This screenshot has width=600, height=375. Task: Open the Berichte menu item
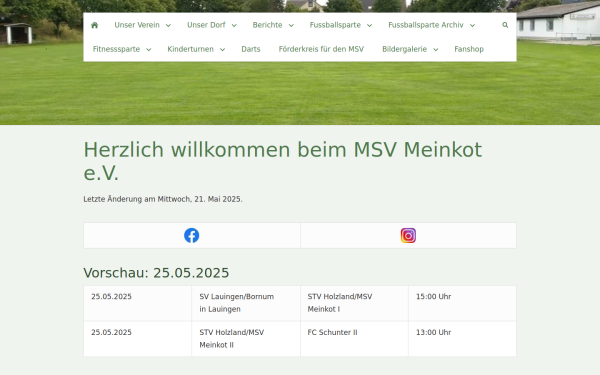pos(267,25)
